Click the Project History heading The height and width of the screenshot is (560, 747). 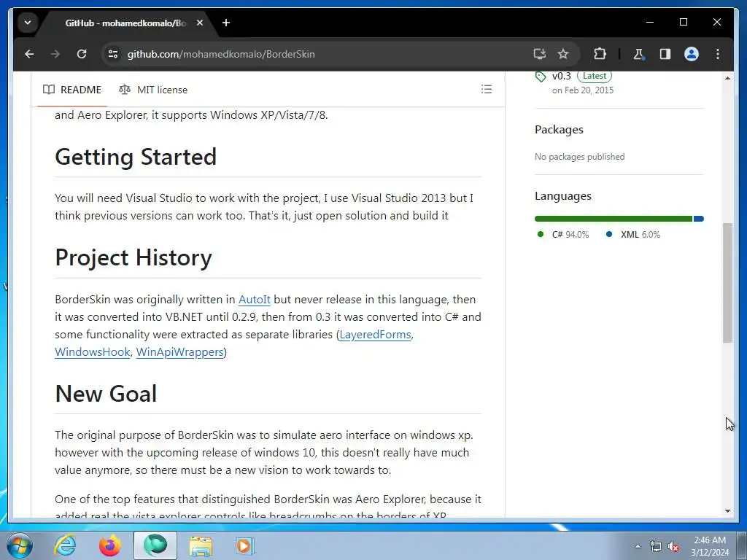tap(133, 257)
